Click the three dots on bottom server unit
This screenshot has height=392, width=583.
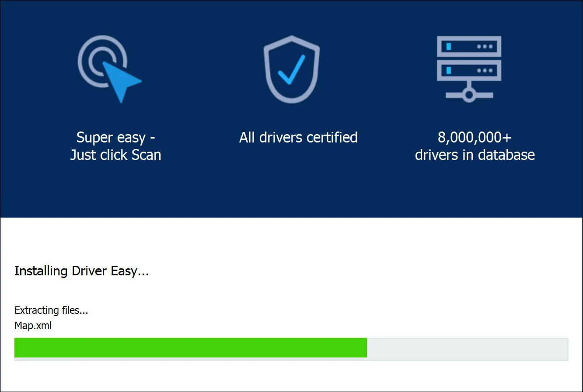485,70
